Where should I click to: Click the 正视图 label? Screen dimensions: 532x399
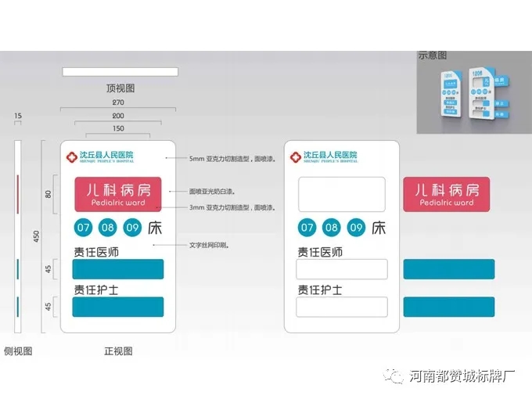119,351
